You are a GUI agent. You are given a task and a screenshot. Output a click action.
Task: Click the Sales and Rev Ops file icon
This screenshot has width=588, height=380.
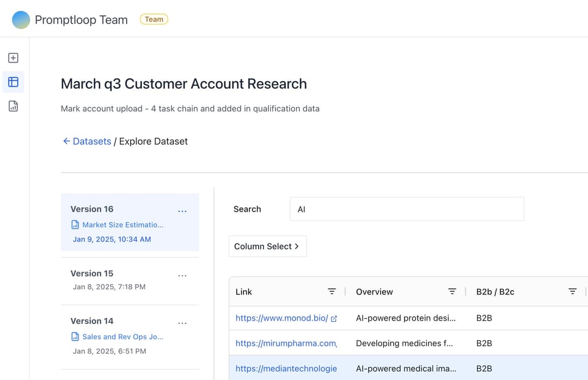pos(75,336)
